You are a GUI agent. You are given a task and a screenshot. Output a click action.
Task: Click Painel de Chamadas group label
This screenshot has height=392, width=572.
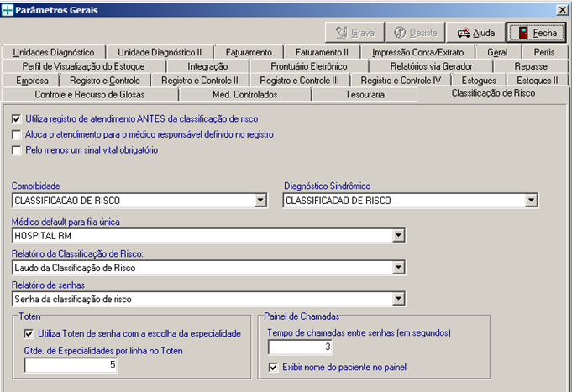[x=302, y=316]
